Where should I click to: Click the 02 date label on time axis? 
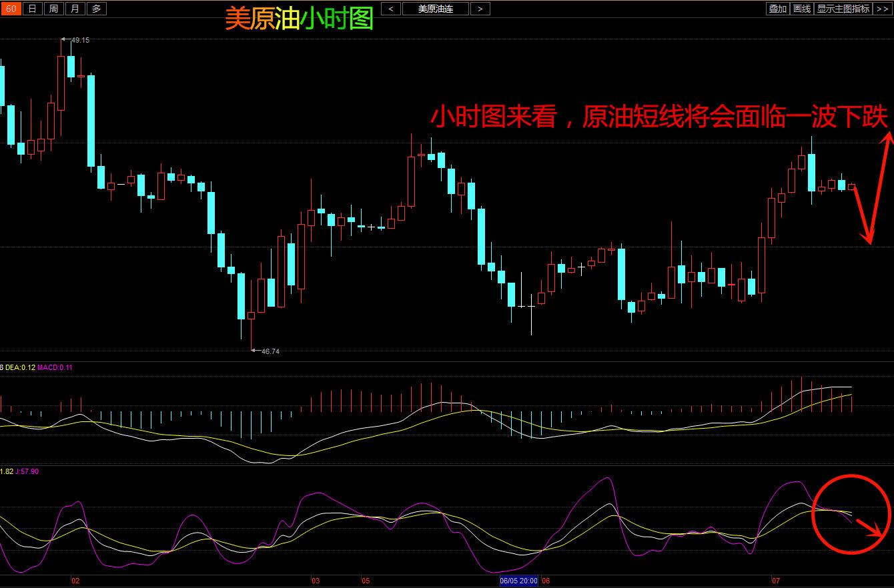tap(75, 581)
